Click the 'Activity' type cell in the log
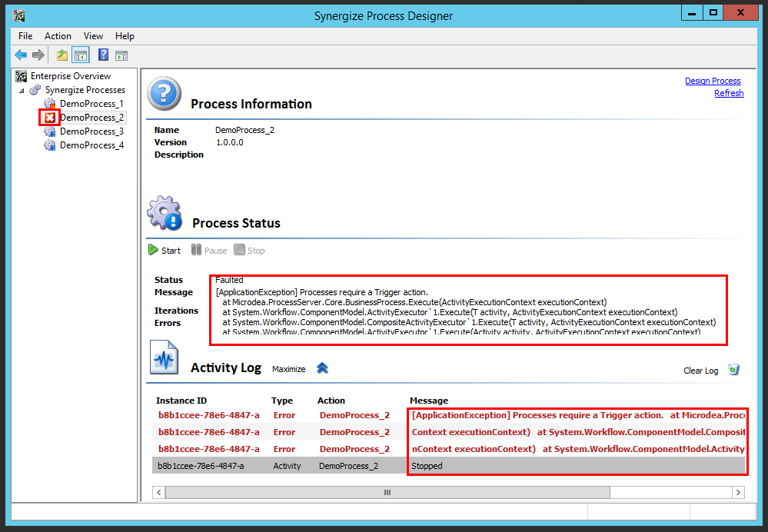Screen dimensions: 768x532 [x=287, y=466]
